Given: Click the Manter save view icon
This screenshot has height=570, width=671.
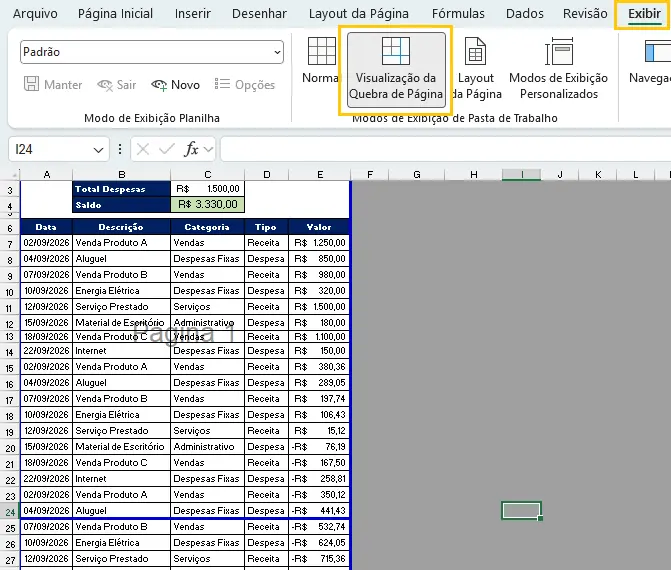Looking at the screenshot, I should [31, 84].
